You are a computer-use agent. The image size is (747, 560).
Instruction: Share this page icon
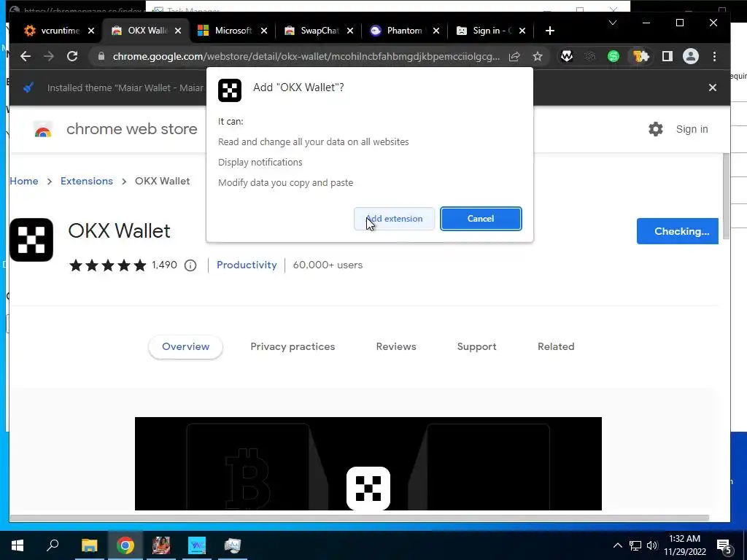tap(514, 56)
